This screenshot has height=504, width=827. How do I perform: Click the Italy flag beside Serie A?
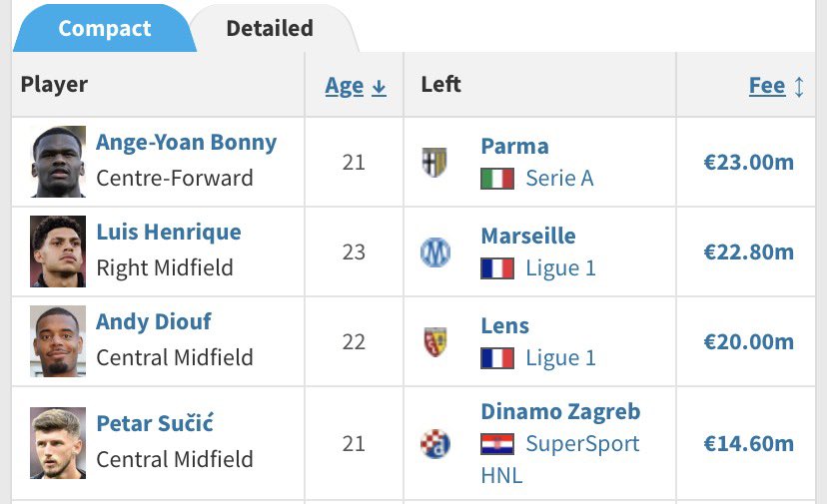point(497,179)
